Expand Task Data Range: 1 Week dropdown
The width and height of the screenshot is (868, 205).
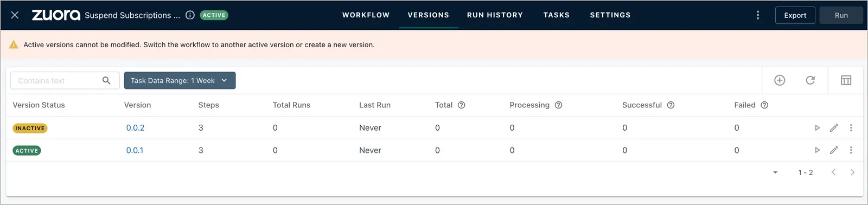pyautogui.click(x=180, y=81)
